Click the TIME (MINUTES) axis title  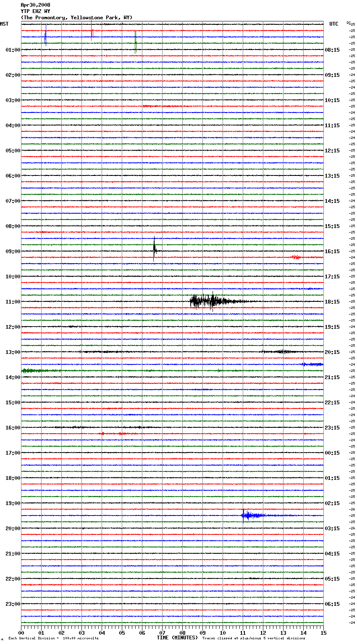tap(177, 638)
